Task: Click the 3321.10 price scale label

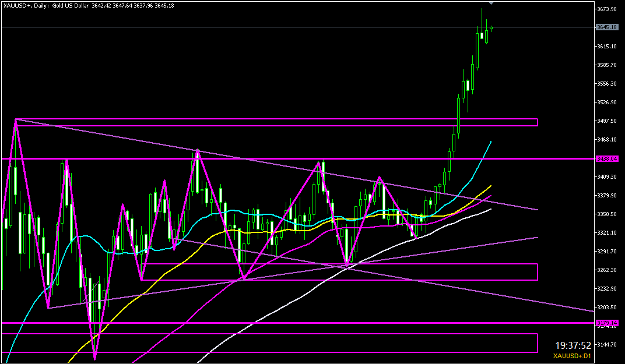Action: tap(607, 233)
